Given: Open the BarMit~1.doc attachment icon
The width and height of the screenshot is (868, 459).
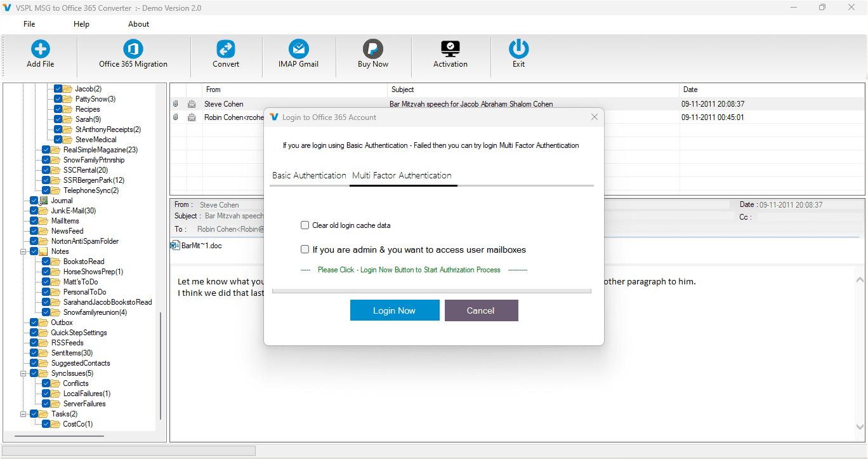Looking at the screenshot, I should (x=175, y=246).
